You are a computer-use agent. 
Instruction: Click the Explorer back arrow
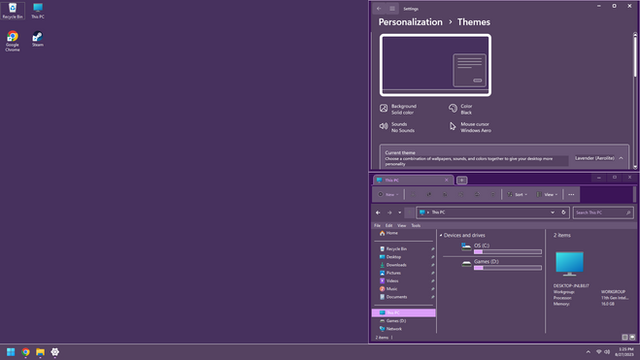point(378,212)
